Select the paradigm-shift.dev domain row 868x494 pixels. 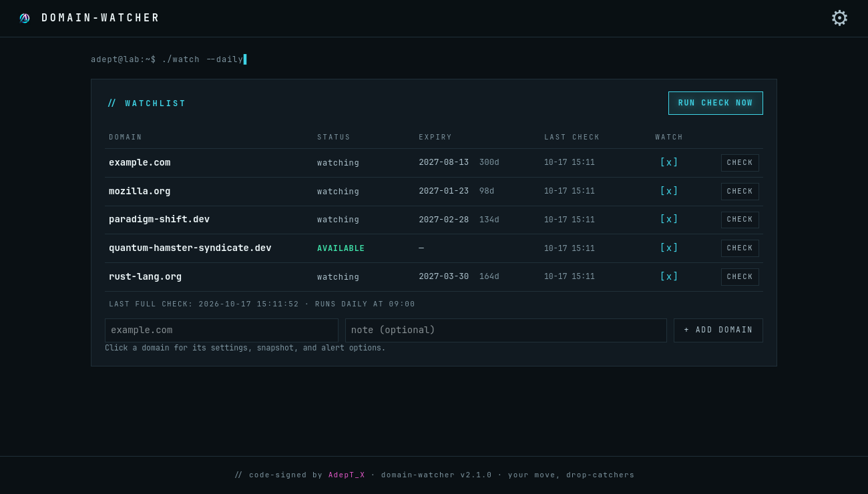pos(159,219)
